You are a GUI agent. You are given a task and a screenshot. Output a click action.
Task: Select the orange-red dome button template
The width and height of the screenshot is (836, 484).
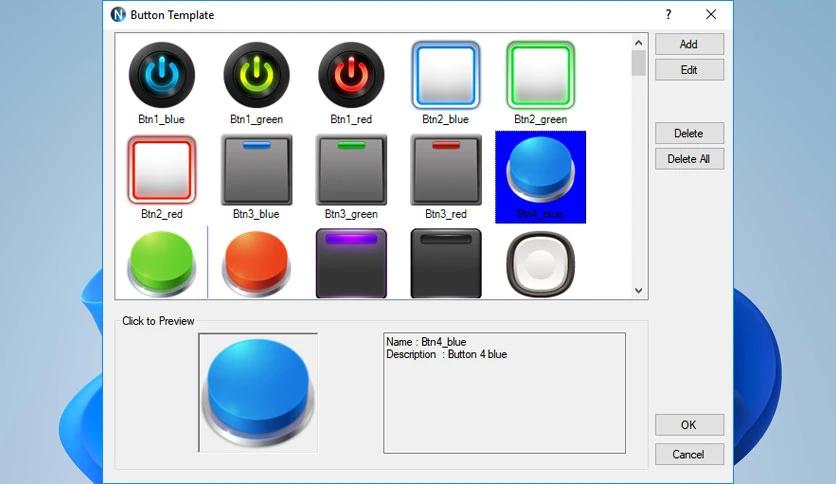[256, 264]
